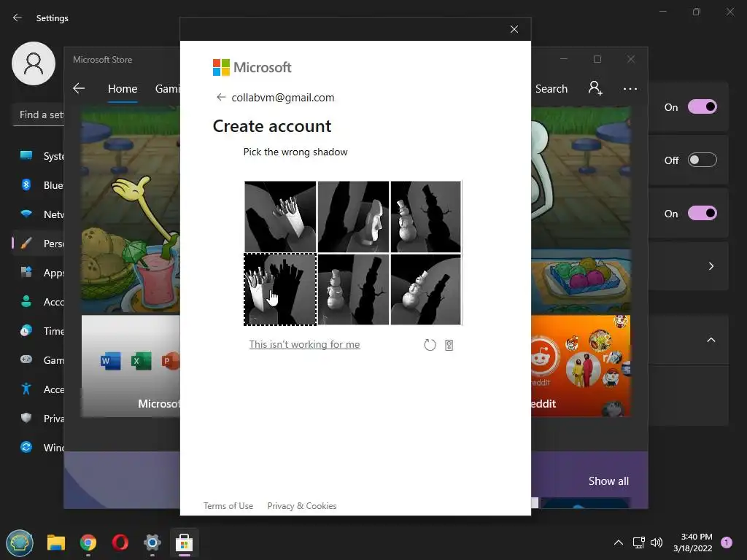Open Network settings category
This screenshot has height=560, width=747.
click(x=38, y=214)
